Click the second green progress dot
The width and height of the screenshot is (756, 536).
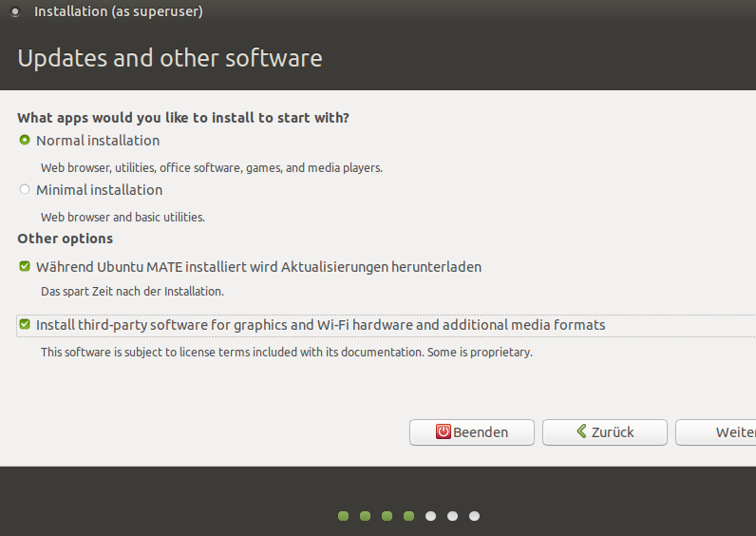[365, 516]
